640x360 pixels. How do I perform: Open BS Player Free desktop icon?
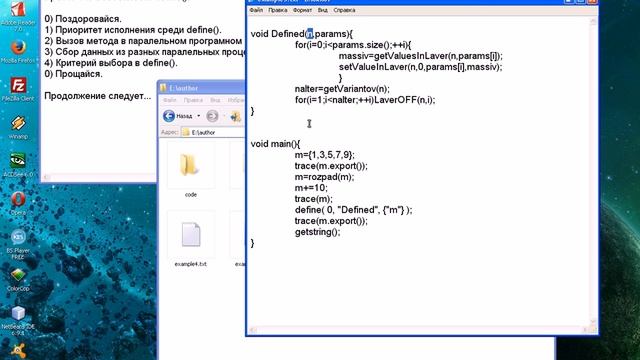(x=18, y=244)
